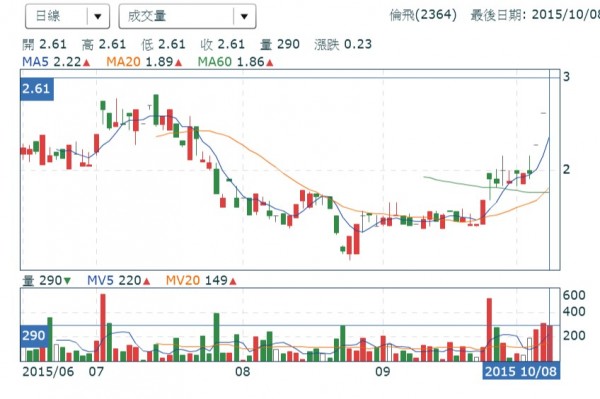Click the 低 2.61 low price value
This screenshot has width=600, height=399.
click(163, 44)
